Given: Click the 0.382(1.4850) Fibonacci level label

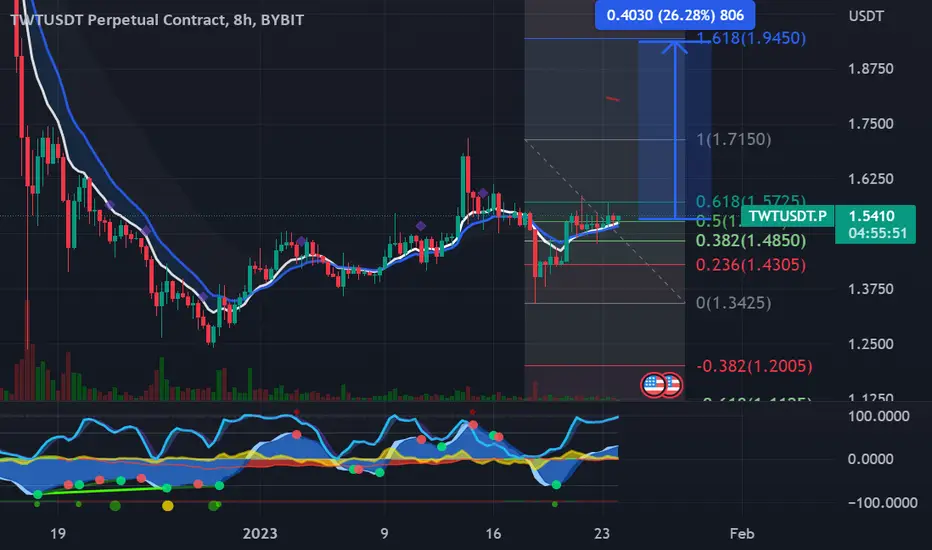Looking at the screenshot, I should (x=751, y=240).
